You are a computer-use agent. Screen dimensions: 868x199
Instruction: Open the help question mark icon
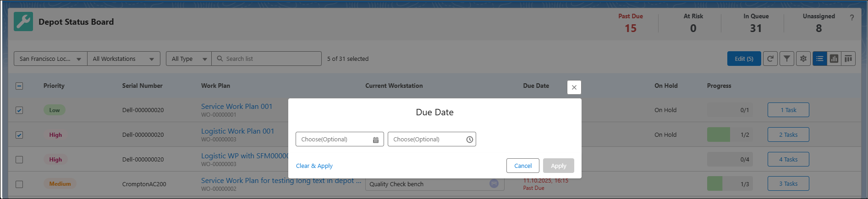(x=852, y=18)
